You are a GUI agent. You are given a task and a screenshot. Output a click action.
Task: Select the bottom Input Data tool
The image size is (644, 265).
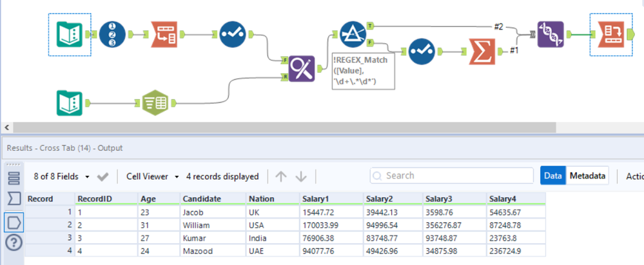pyautogui.click(x=70, y=103)
